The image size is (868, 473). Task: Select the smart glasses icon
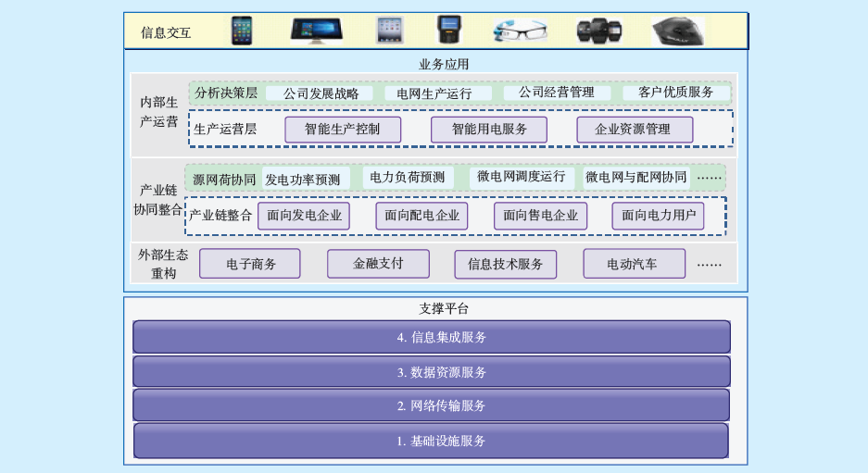(520, 31)
